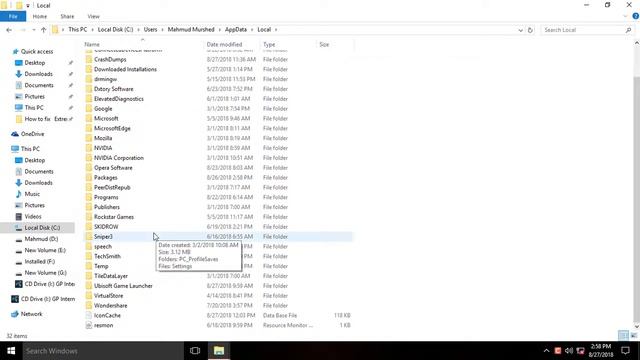Select Users in the address path
The height and width of the screenshot is (360, 640).
tap(150, 29)
